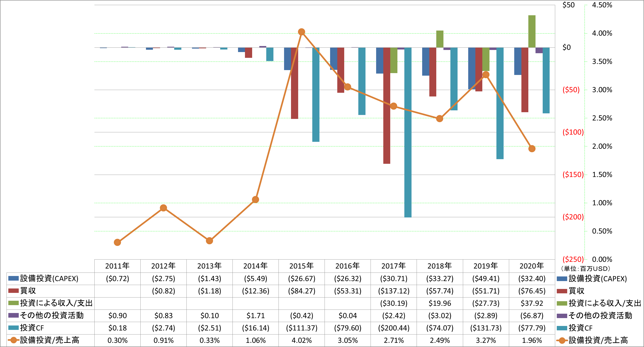The width and height of the screenshot is (644, 347).
Task: Click the orange 設備投資/売上高 marker in left table
Action: click(13, 340)
